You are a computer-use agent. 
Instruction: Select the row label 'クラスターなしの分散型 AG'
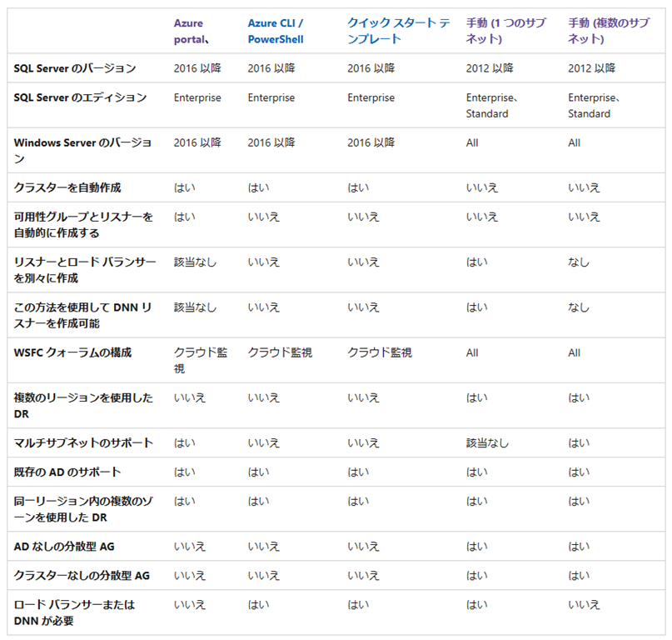82,576
